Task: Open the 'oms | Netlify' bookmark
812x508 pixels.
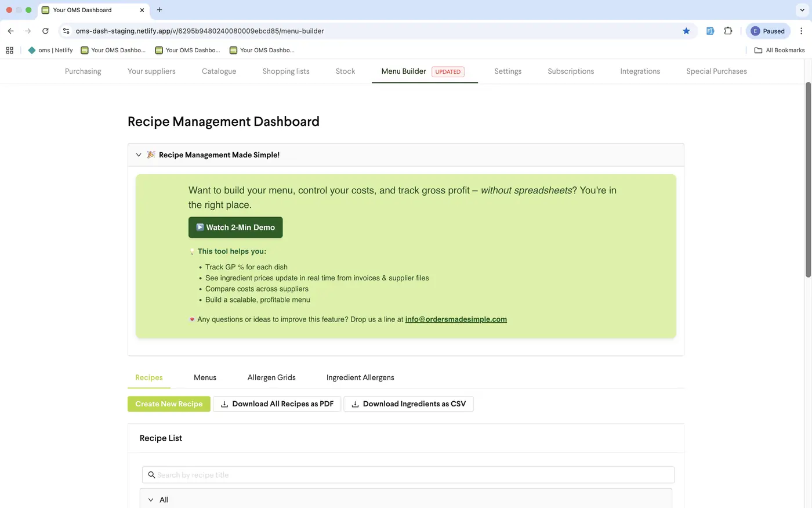Action: pos(50,51)
